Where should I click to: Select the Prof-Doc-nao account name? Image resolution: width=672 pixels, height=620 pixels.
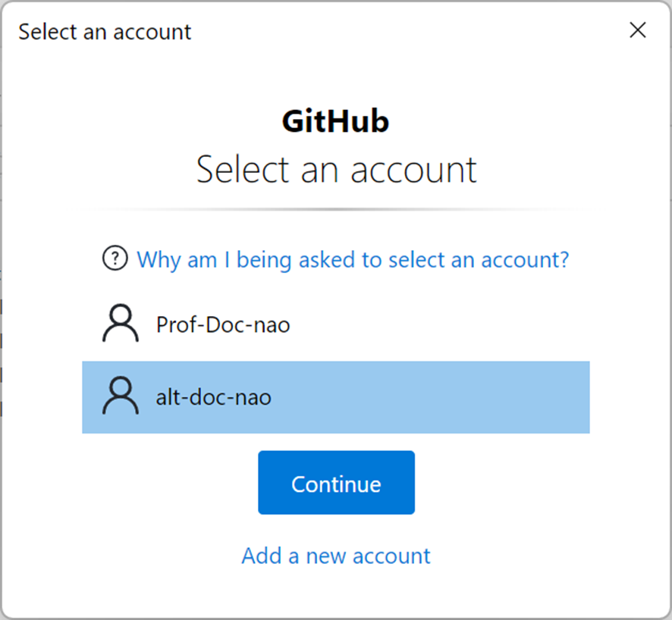[x=223, y=324]
